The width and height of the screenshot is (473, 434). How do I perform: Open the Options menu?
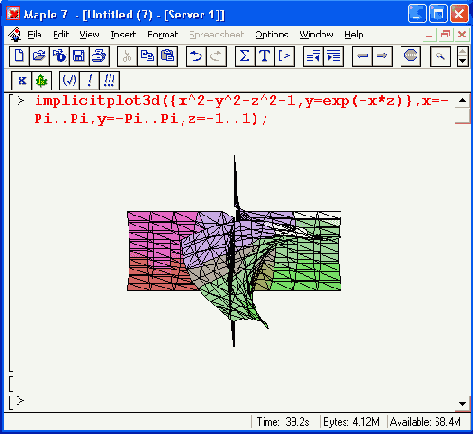click(272, 34)
